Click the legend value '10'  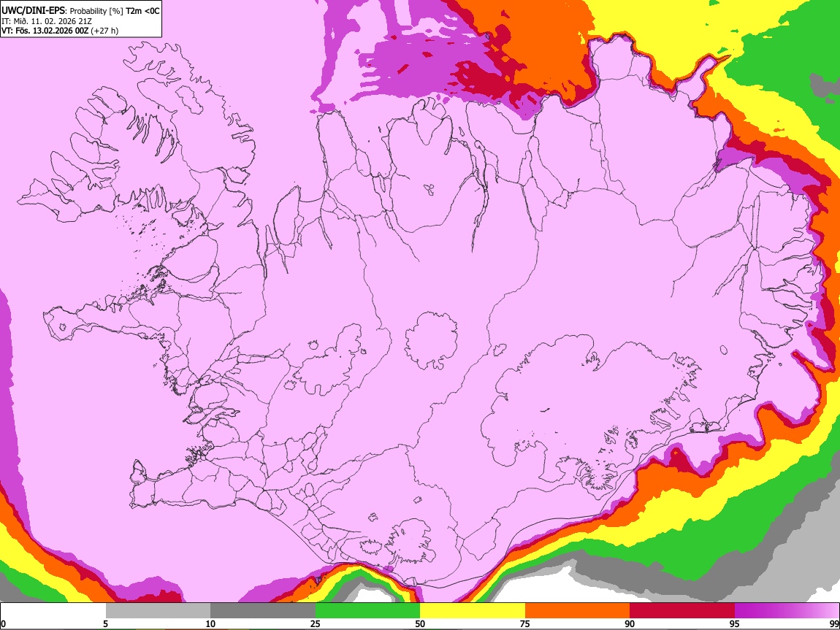210,623
